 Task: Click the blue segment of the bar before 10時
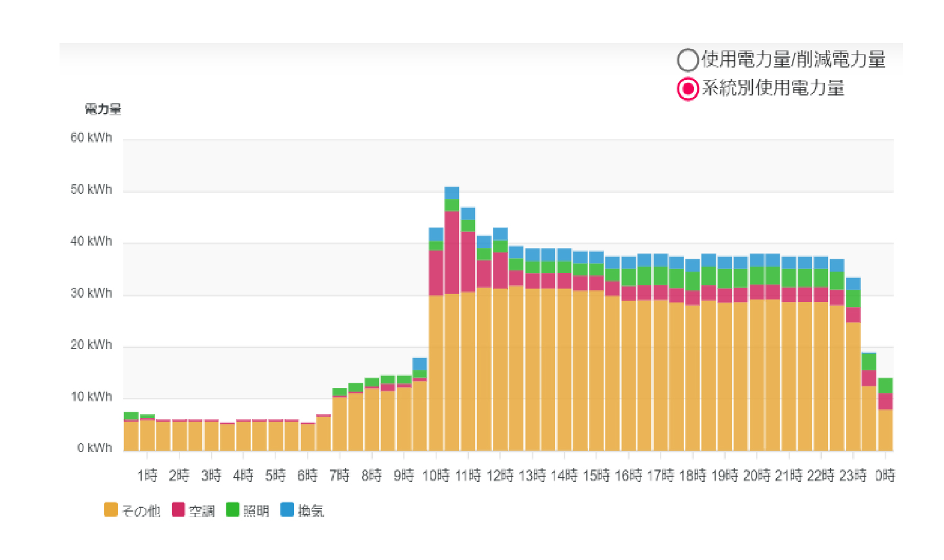(420, 364)
